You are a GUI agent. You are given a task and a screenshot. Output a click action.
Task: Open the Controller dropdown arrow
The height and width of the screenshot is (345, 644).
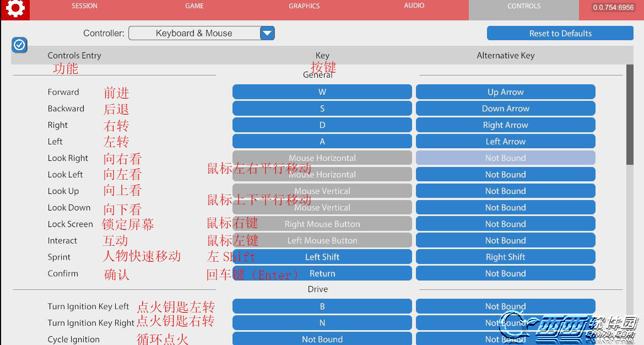pos(267,33)
